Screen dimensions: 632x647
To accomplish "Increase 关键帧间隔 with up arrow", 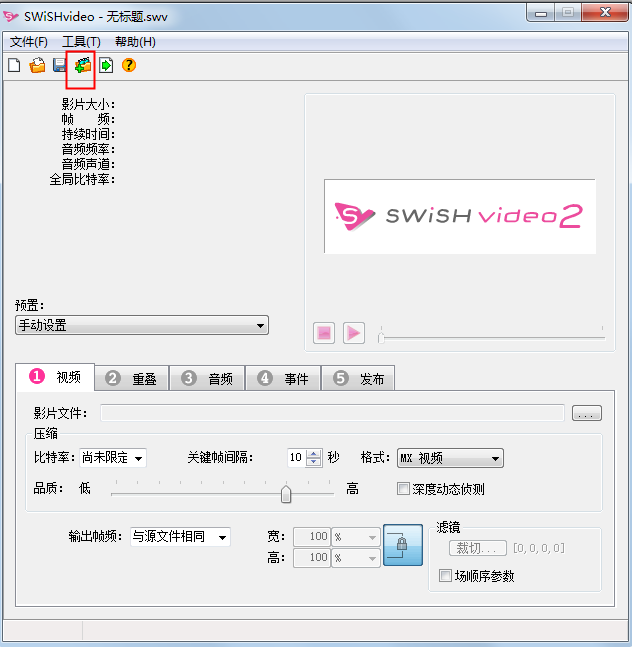I will coord(314,453).
